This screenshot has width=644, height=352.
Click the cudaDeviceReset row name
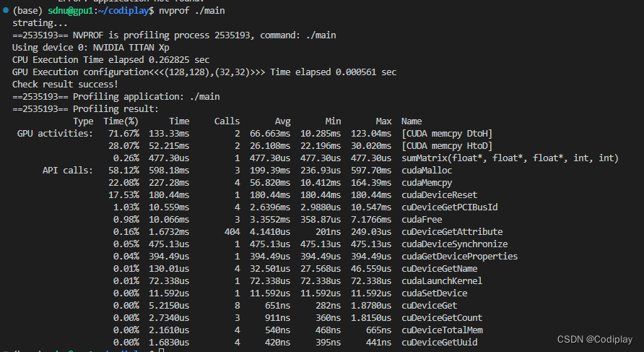pyautogui.click(x=439, y=195)
